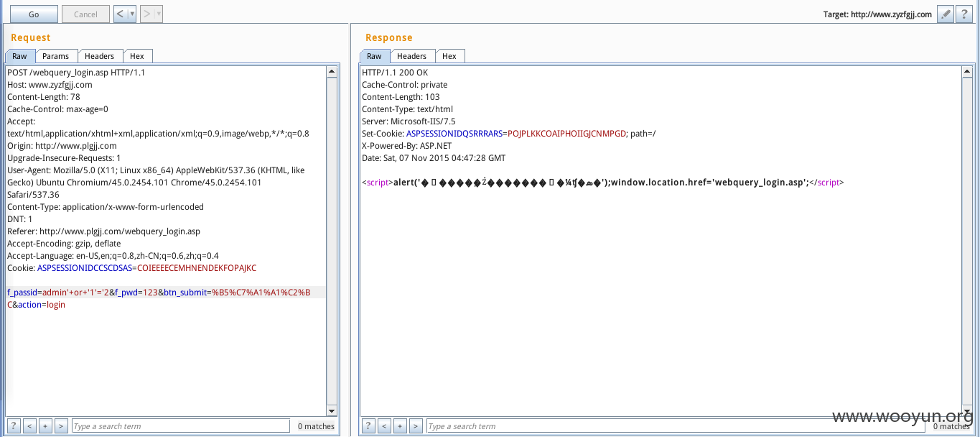Click the X-Powered-By: ASP.NET header
Image resolution: width=980 pixels, height=437 pixels.
point(407,146)
